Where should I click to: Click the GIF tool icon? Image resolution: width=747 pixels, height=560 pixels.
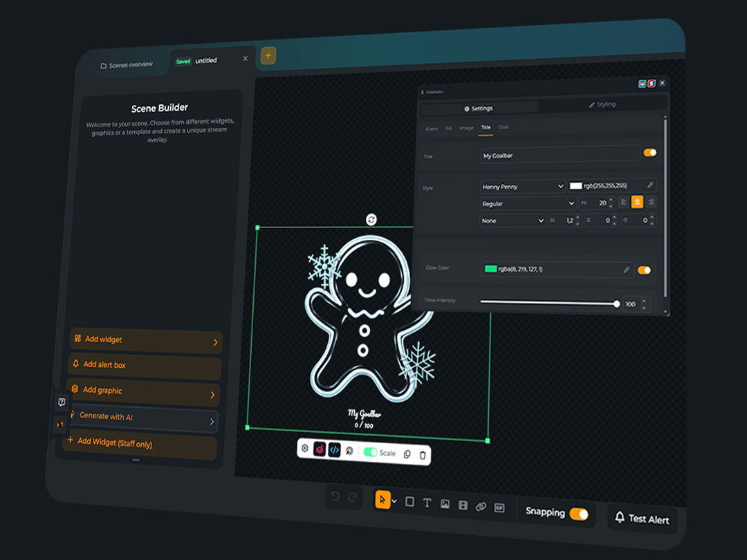499,507
